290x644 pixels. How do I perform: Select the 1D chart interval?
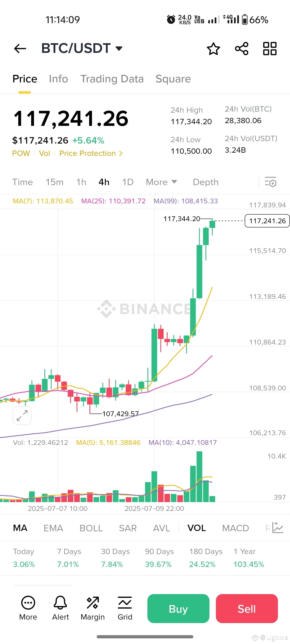(128, 182)
